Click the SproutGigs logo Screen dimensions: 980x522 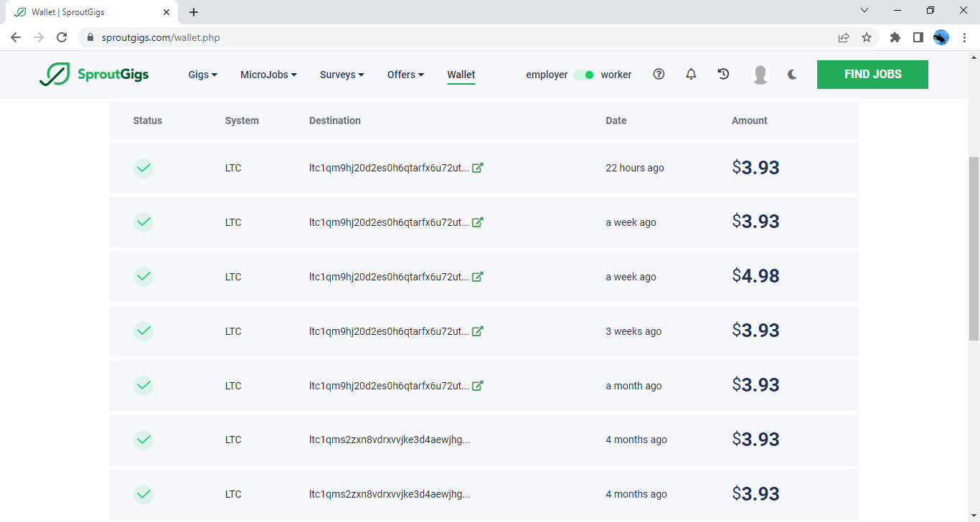(94, 75)
